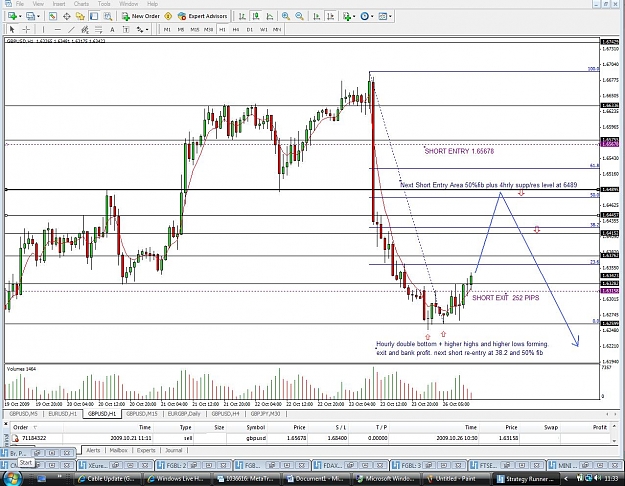Screen dimensions: 625x486
Task: Toggle the Market Watch window icon
Action: click(53, 16)
